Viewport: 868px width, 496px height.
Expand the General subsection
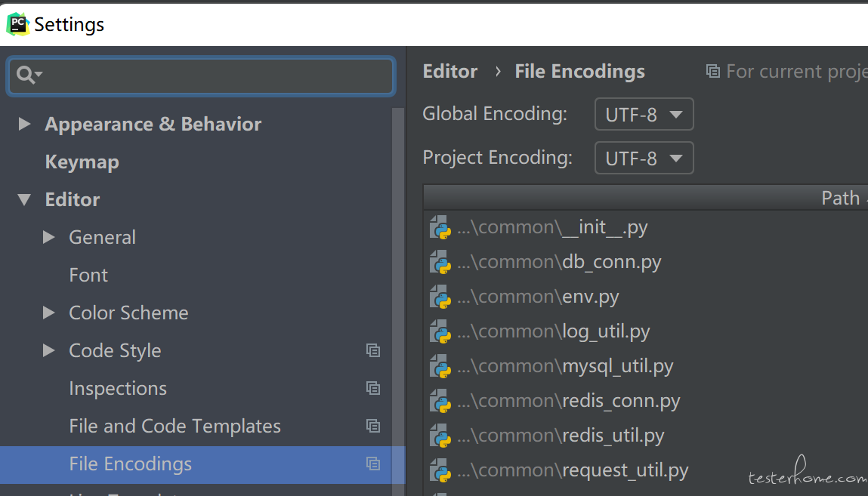pos(48,237)
